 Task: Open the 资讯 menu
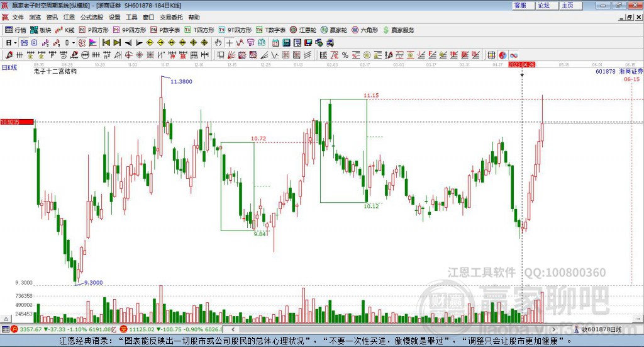click(52, 17)
